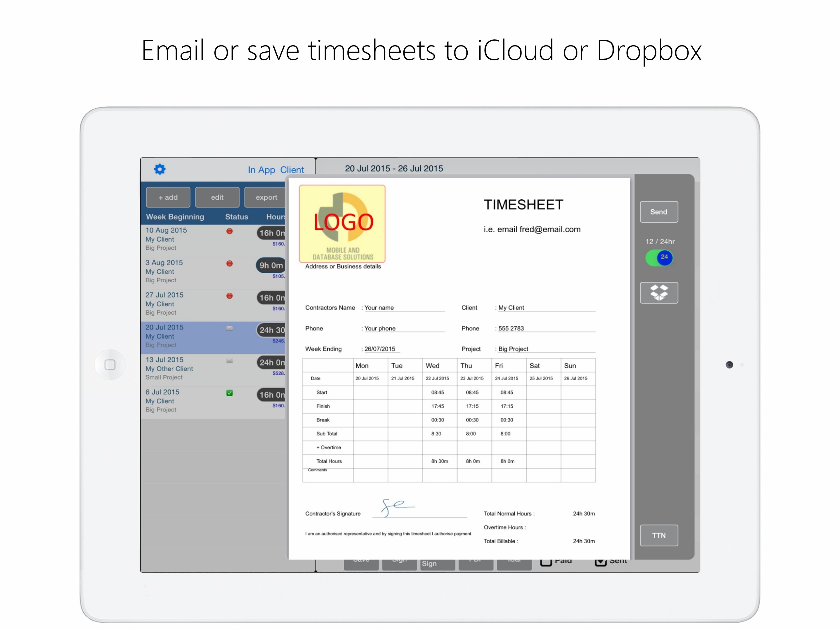Click the email fred@email.com text
840x630 pixels.
pos(532,229)
